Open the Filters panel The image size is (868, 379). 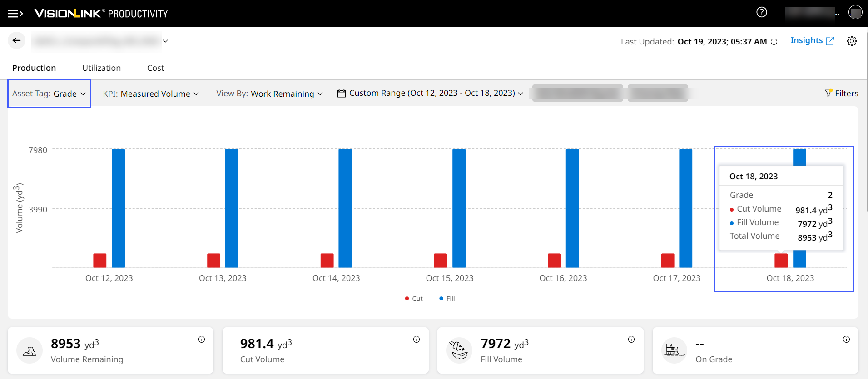click(x=842, y=93)
